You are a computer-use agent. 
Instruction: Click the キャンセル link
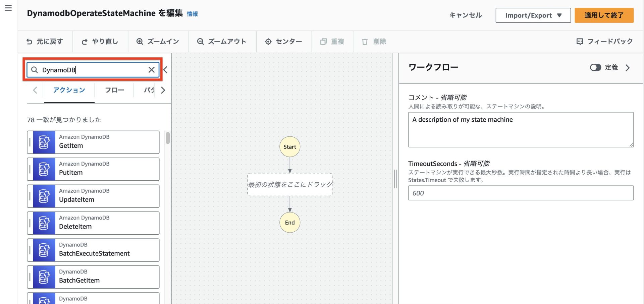click(x=465, y=15)
